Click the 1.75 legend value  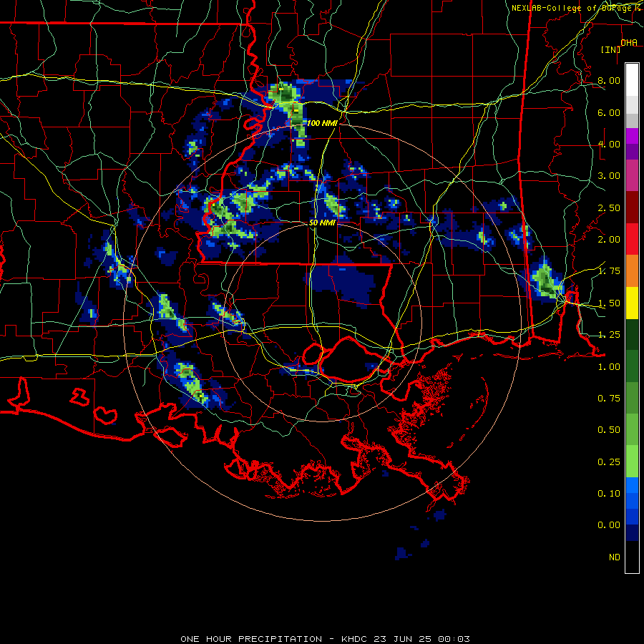coord(609,271)
